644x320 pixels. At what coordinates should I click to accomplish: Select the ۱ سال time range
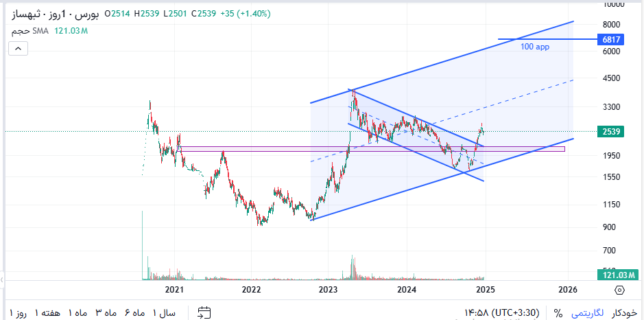coord(165,313)
